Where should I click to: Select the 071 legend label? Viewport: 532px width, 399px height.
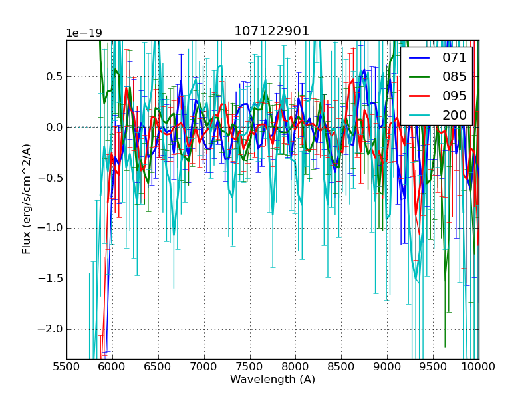[x=454, y=58]
